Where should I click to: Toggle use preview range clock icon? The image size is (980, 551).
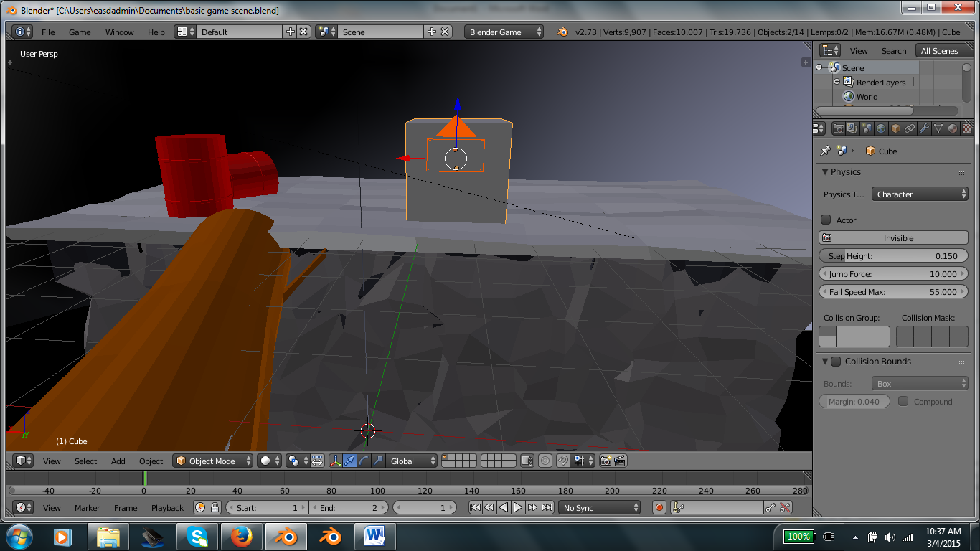(x=200, y=507)
